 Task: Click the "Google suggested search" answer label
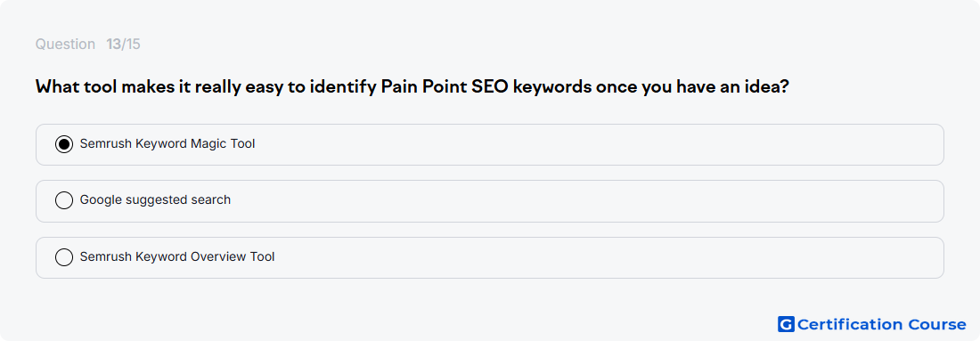155,199
